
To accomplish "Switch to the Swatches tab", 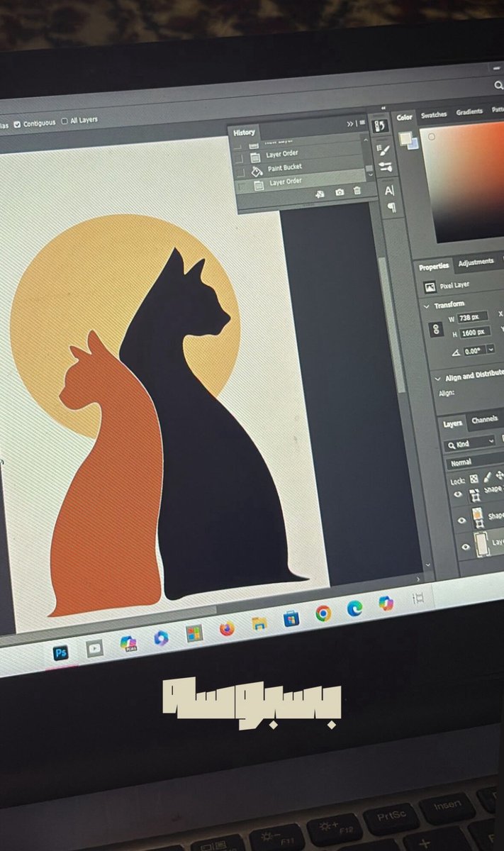I will pos(434,114).
